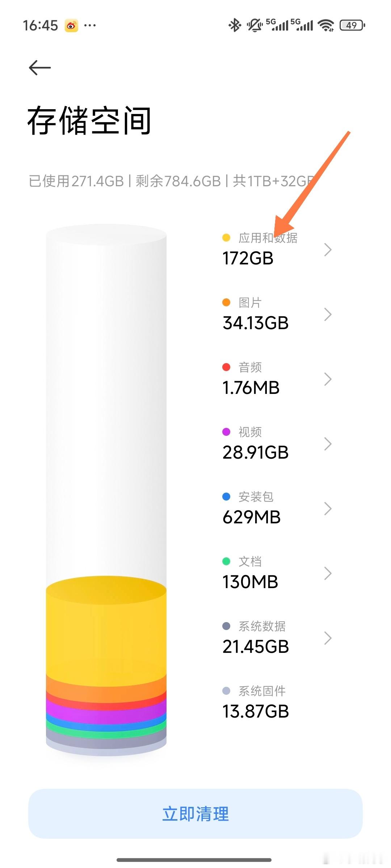Expand the 音频 1.76MB chevron
Image resolution: width=391 pixels, height=868 pixels.
(x=328, y=379)
